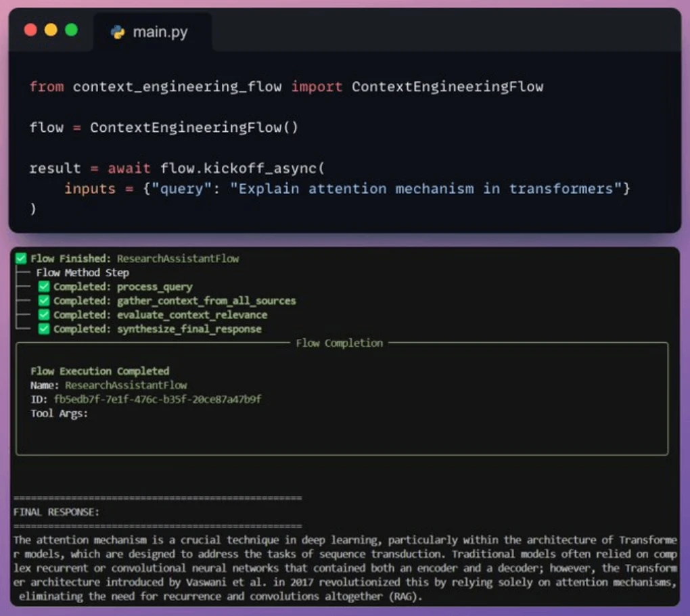Click green check beside Flow Finished
This screenshot has height=616, width=690.
[x=21, y=258]
